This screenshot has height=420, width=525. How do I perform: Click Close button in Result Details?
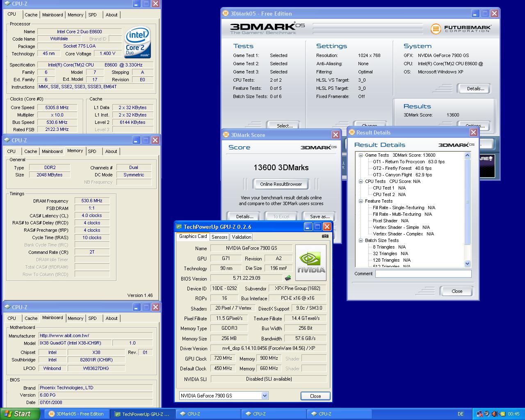pyautogui.click(x=457, y=291)
